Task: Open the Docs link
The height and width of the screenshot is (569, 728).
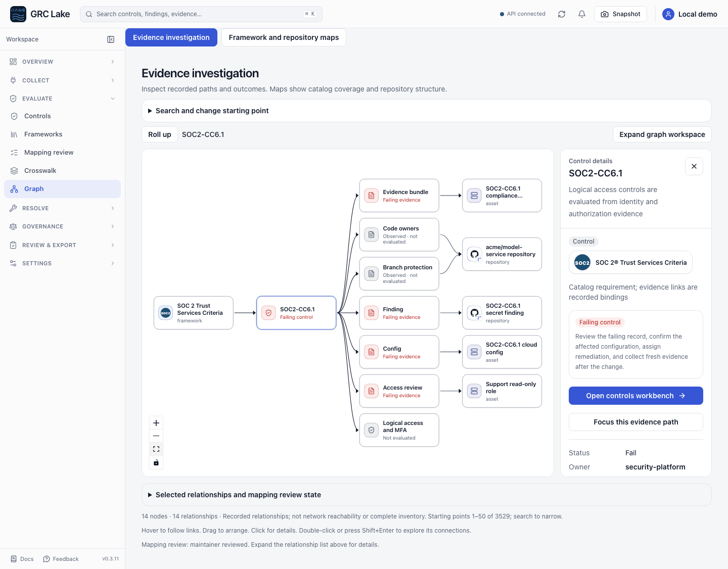Action: pos(22,559)
